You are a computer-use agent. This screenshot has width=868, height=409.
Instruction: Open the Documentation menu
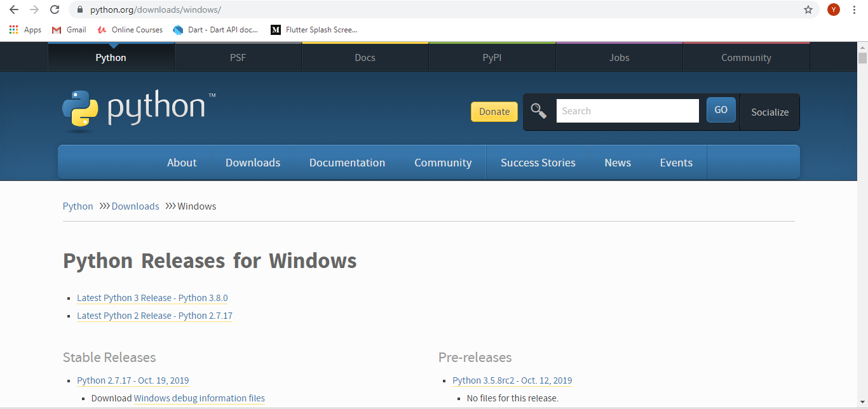coord(347,162)
